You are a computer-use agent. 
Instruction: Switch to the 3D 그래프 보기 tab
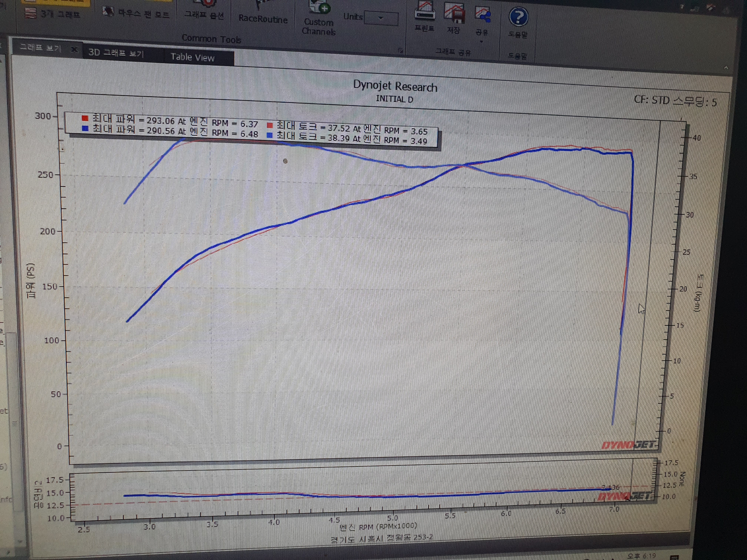116,53
